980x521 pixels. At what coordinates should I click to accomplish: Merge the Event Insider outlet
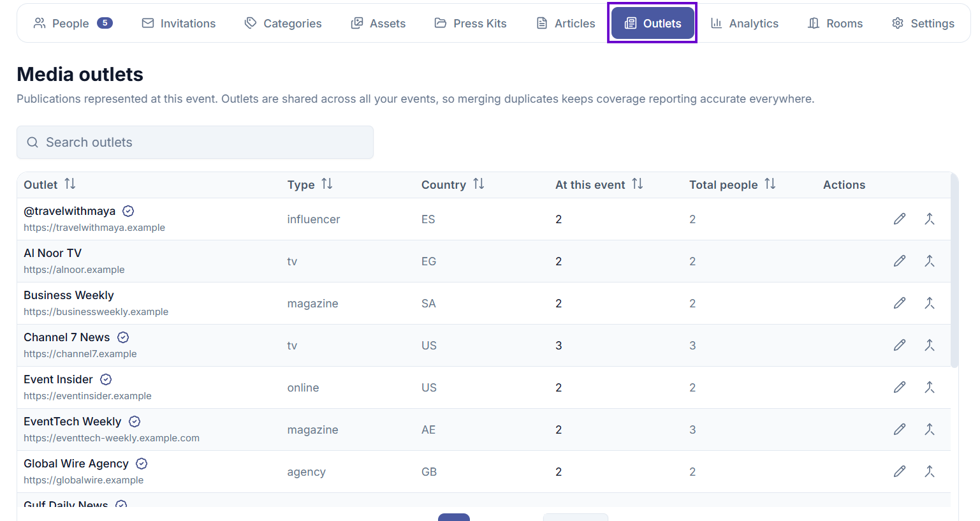(930, 388)
